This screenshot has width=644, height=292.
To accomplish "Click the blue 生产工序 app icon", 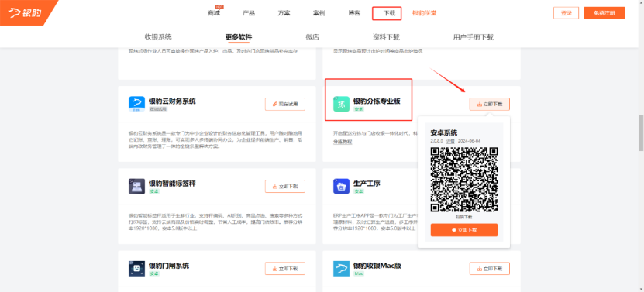I will click(x=341, y=187).
